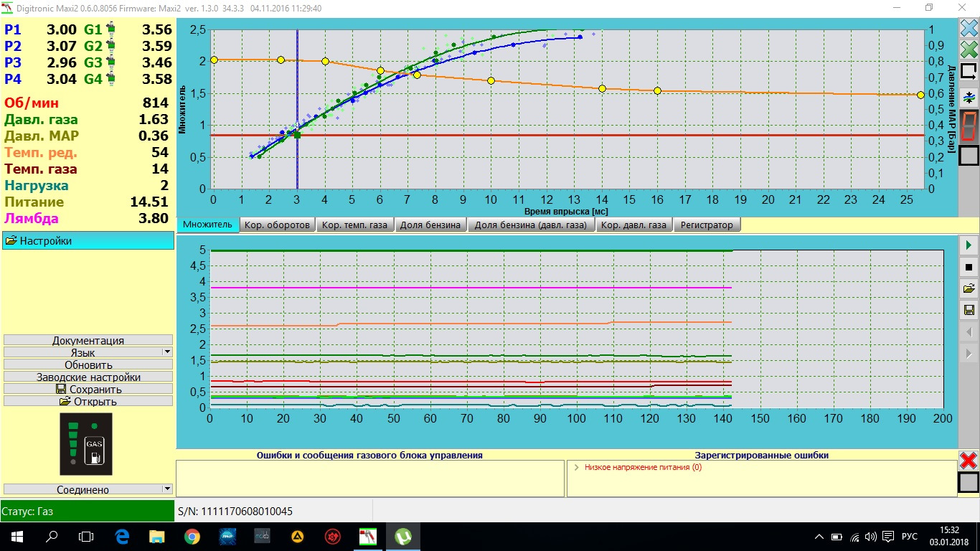Switch to the Множитель tab
The width and height of the screenshot is (980, 551).
pyautogui.click(x=207, y=225)
